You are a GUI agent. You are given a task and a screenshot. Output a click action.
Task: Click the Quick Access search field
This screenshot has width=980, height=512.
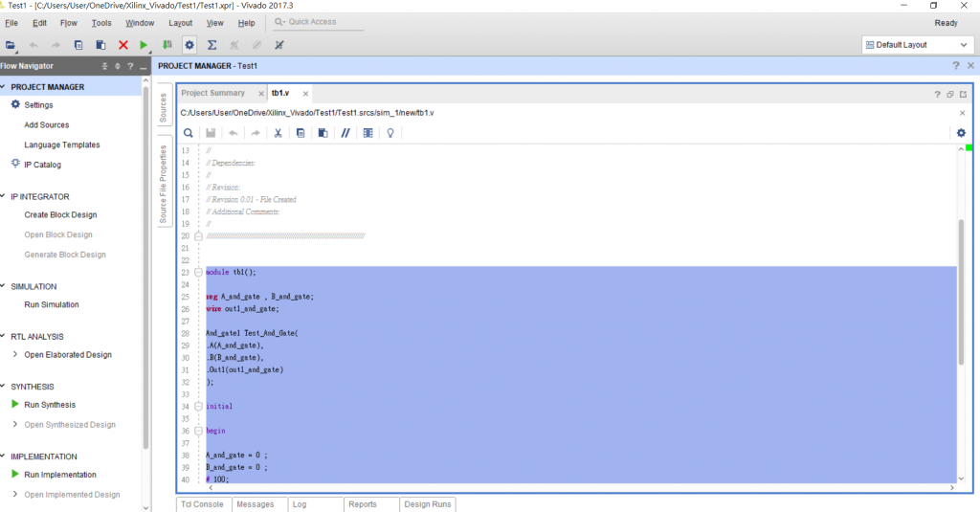tap(318, 22)
